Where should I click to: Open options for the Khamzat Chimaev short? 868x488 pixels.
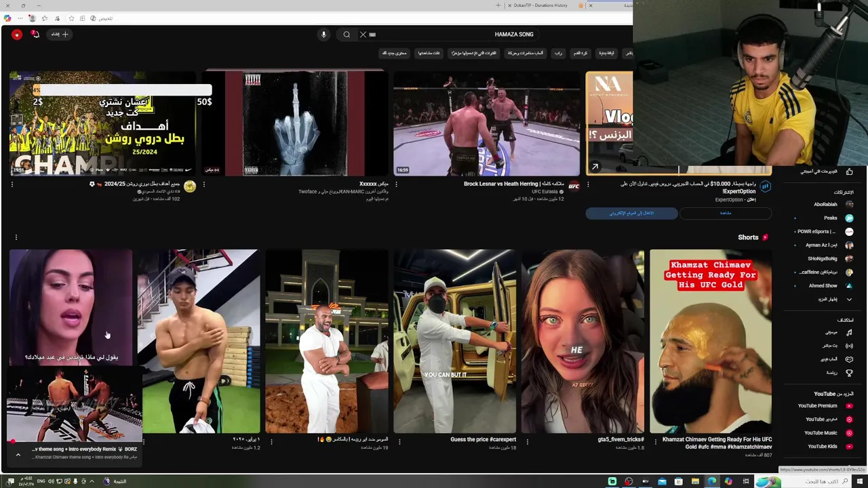[x=656, y=442]
